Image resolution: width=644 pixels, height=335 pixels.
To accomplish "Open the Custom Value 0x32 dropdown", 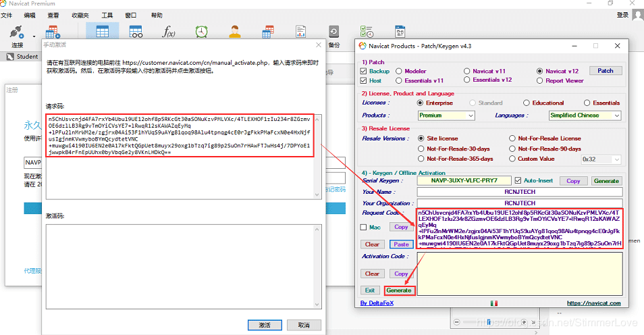I will (601, 159).
